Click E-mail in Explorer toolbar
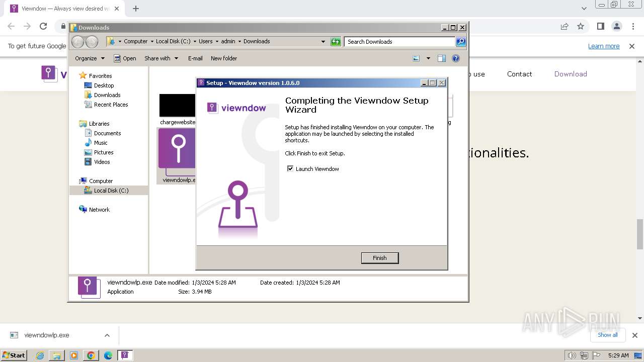644x362 pixels. [195, 58]
